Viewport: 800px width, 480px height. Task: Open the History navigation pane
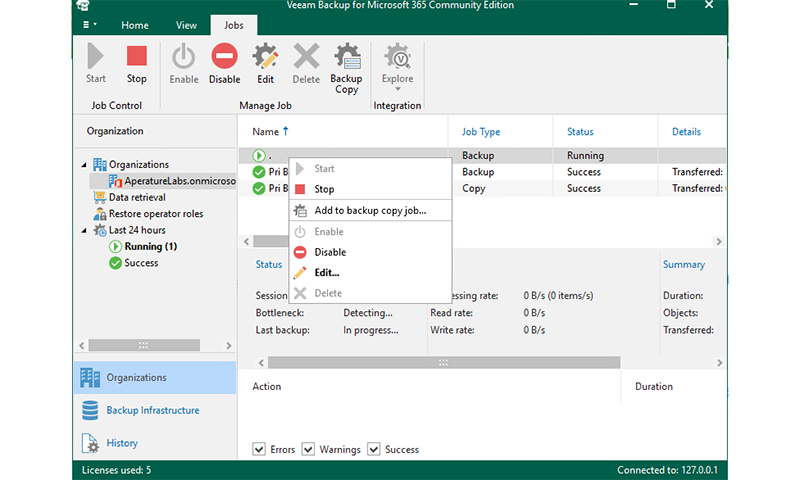point(155,443)
